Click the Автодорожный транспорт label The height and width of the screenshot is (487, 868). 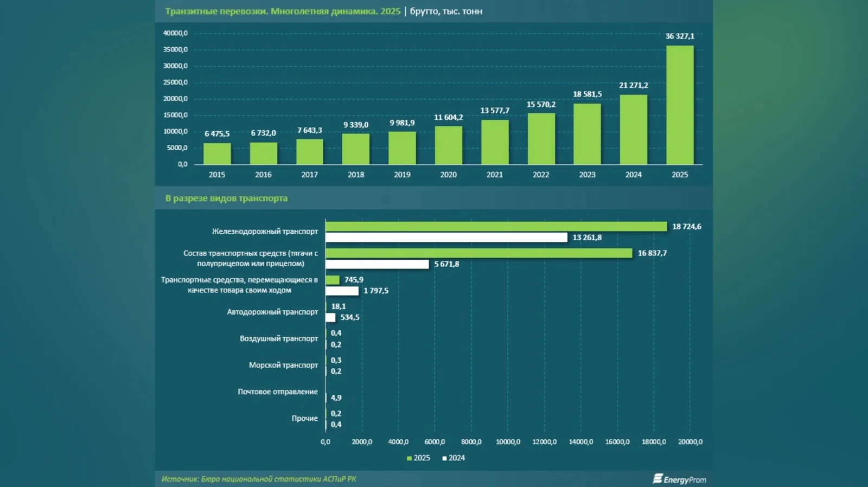(x=272, y=312)
